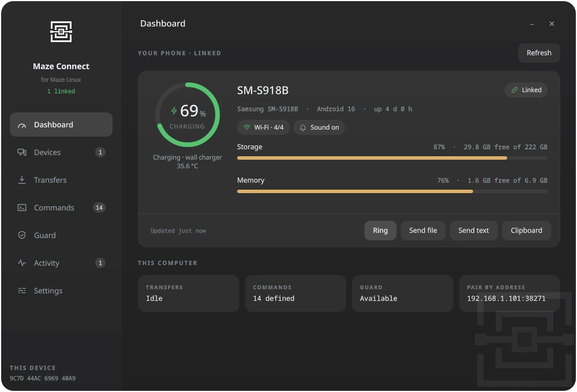
Task: Open the Guard page
Action: tap(61, 235)
